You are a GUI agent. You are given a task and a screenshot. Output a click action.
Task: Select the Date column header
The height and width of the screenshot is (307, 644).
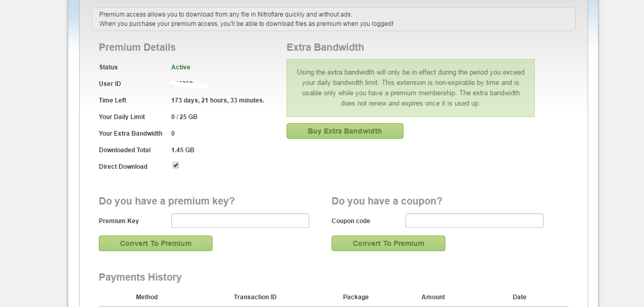pyautogui.click(x=519, y=297)
